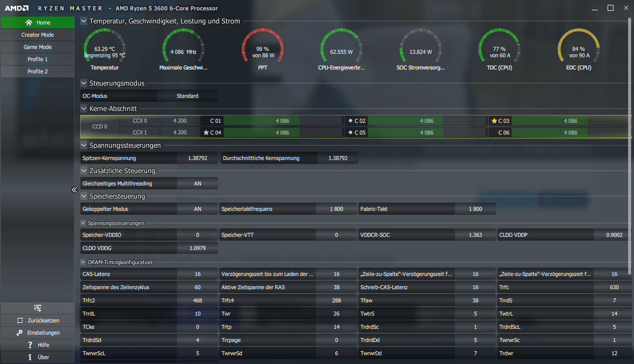Collapse Temperatur, Geschwindigkeit, Leistung und Strom section
The width and height of the screenshot is (634, 364).
(x=84, y=21)
